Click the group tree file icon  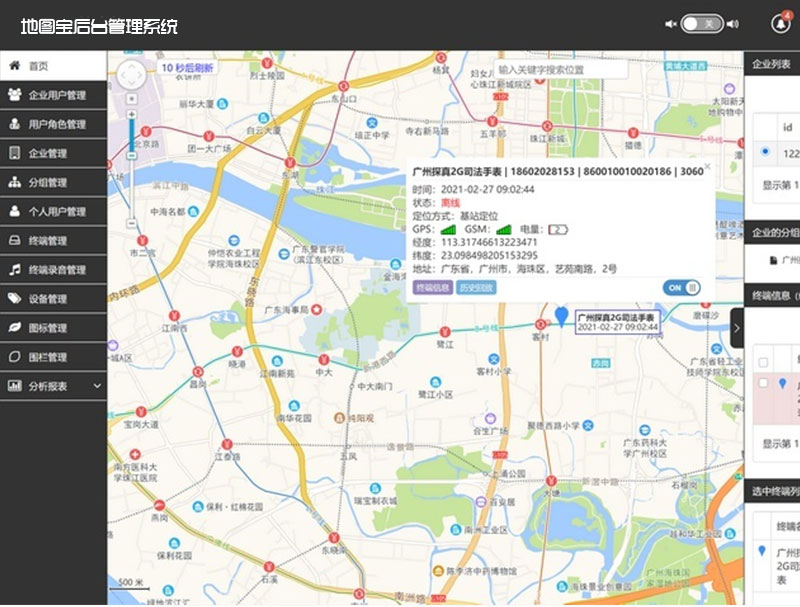[x=773, y=260]
